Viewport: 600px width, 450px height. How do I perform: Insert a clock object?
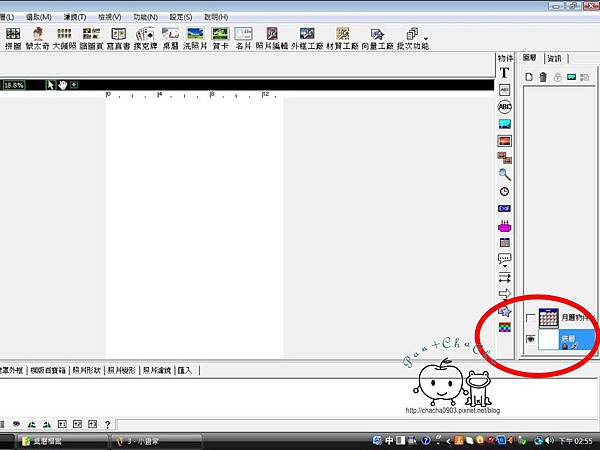click(504, 191)
